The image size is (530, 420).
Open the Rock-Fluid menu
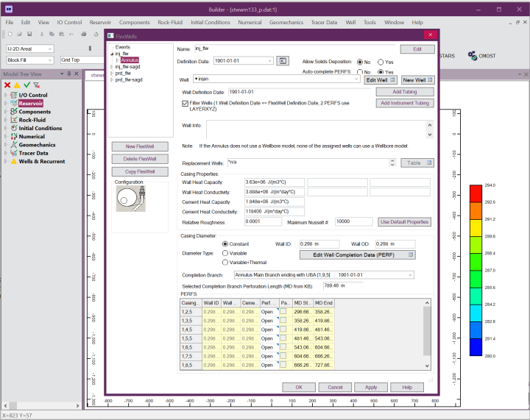170,22
